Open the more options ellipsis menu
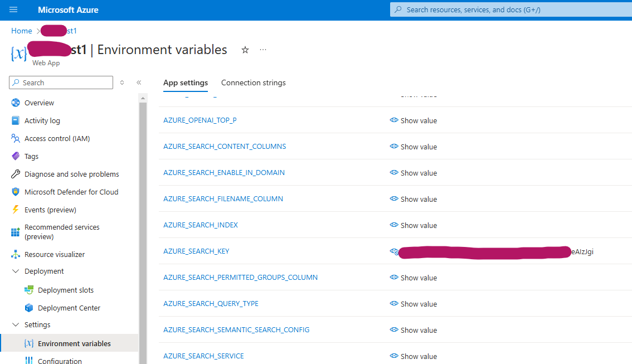 [x=263, y=50]
